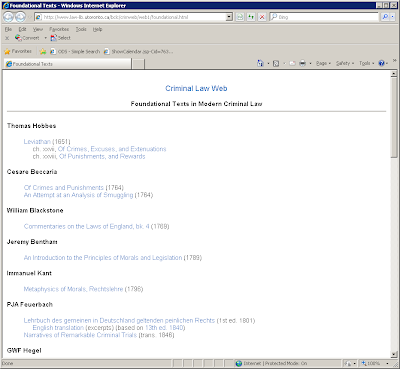Open Introduction to Principles of Morals and Legislation
This screenshot has height=369, width=400.
(x=103, y=258)
